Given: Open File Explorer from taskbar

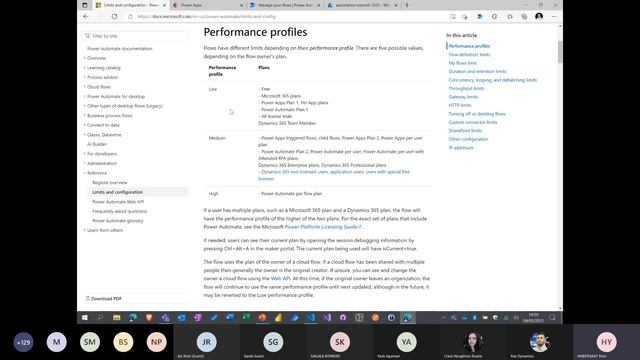Looking at the screenshot, I should click(117, 317).
